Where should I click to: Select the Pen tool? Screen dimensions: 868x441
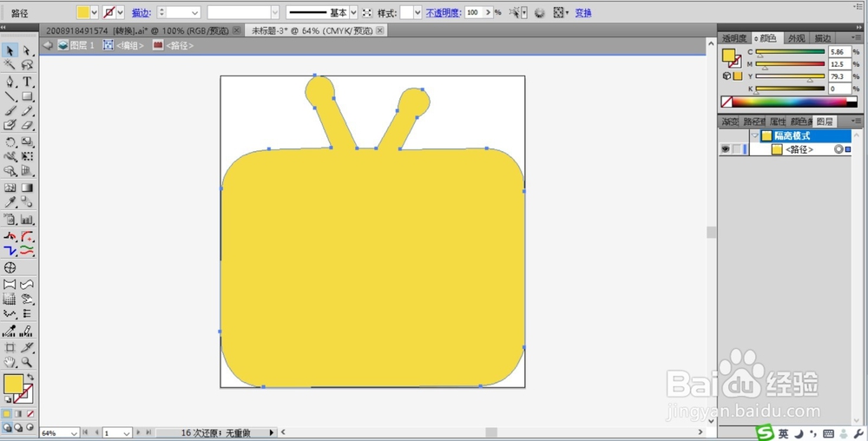[10, 82]
